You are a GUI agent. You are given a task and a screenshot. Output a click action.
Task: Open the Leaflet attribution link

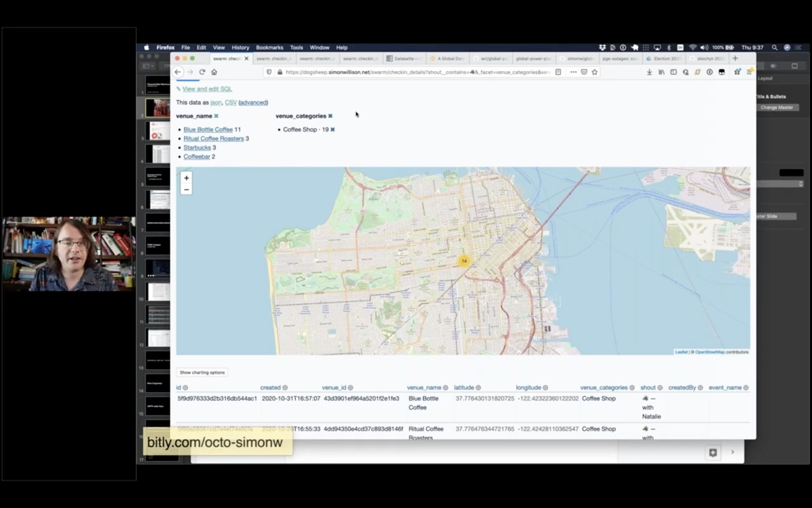[681, 352]
